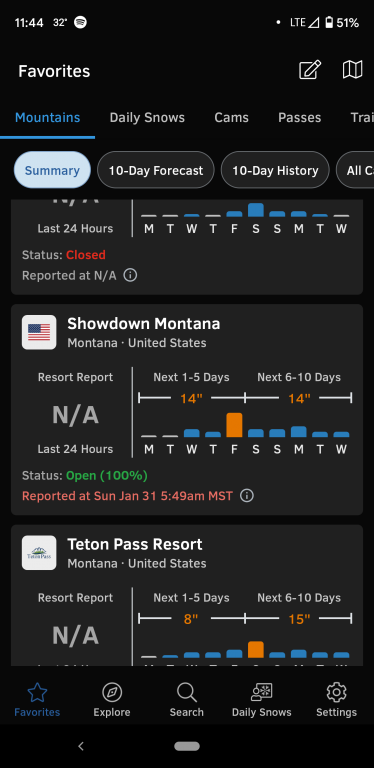Select the 10-Day Forecast chip
Screen dimensions: 374x768
(156, 170)
